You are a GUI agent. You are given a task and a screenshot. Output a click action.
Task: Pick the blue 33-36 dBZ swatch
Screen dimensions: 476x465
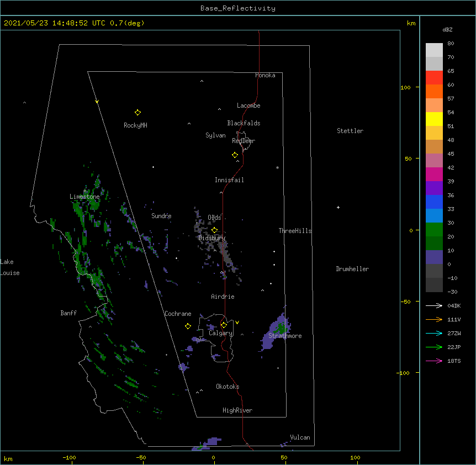pos(434,202)
